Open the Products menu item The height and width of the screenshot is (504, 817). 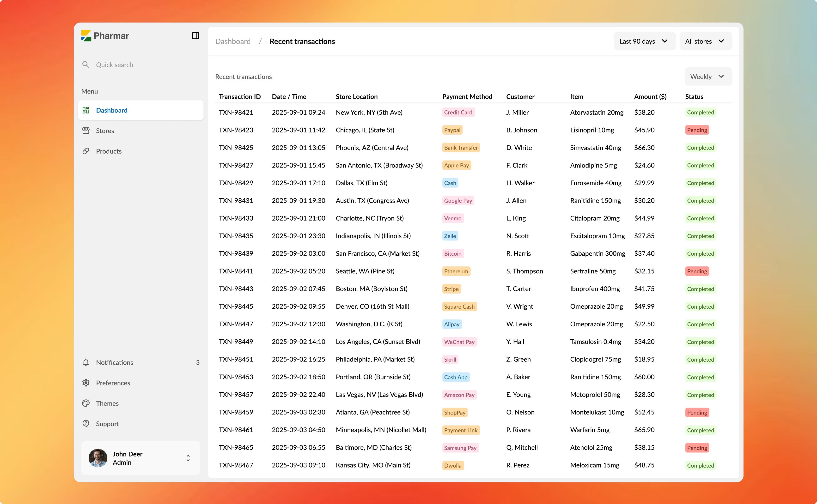[x=109, y=151]
